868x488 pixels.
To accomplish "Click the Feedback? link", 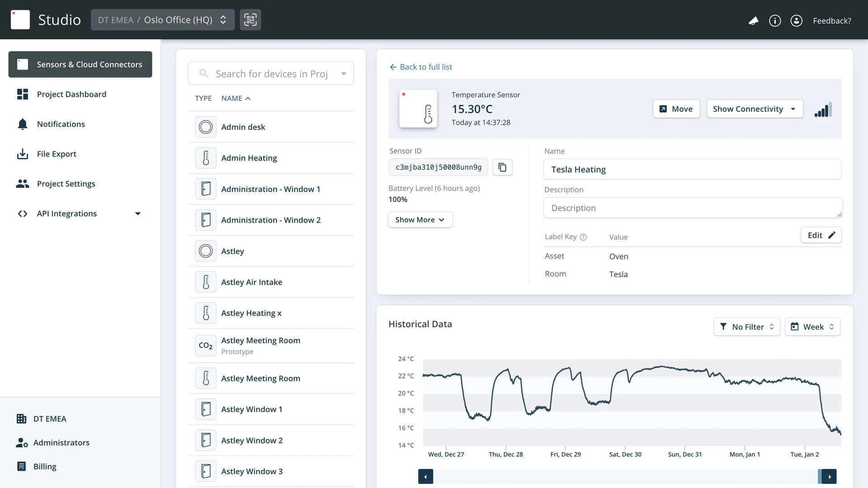I will pyautogui.click(x=832, y=21).
